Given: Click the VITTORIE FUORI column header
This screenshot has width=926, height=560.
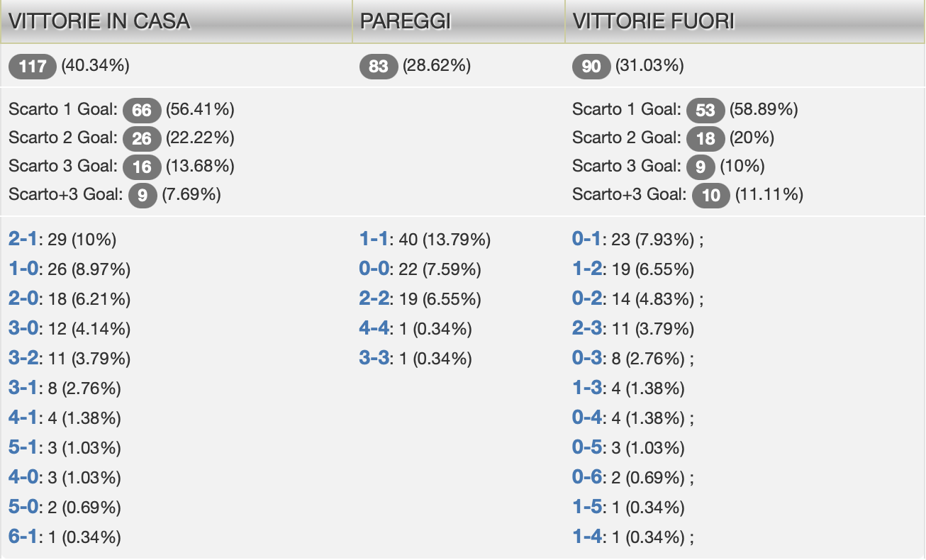Looking at the screenshot, I should pyautogui.click(x=653, y=21).
